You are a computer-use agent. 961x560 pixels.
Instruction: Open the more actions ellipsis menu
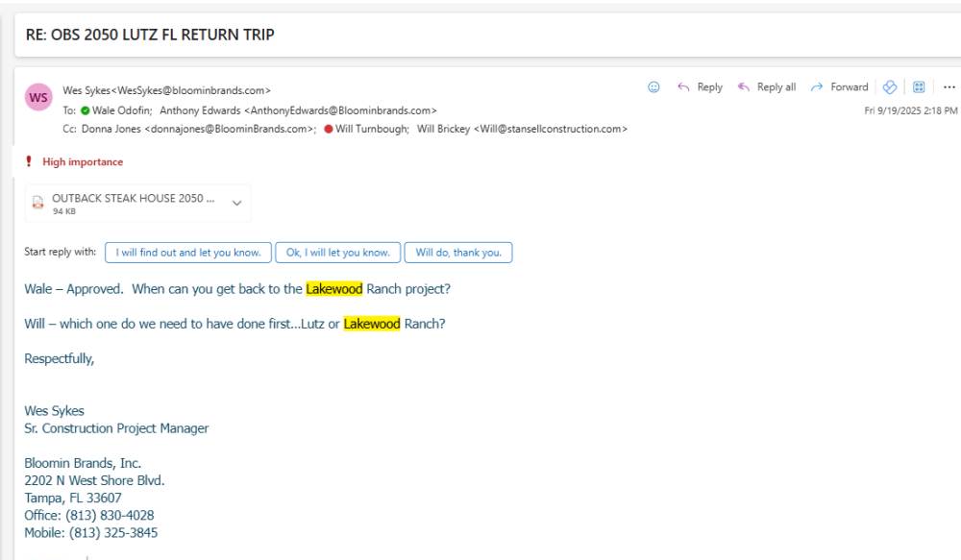click(949, 87)
